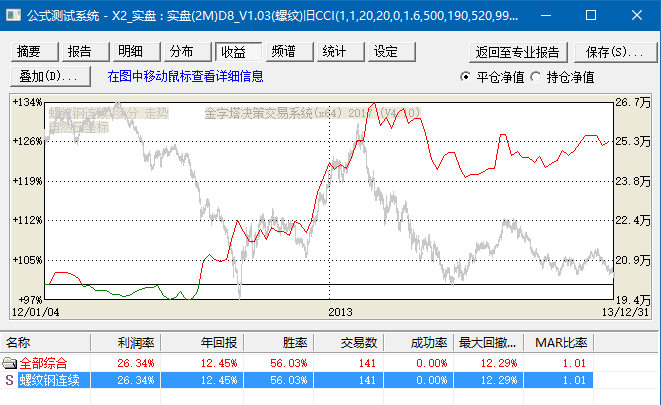Sort by the 交易数 column header
Viewport: 661px width, 405px height.
point(349,343)
